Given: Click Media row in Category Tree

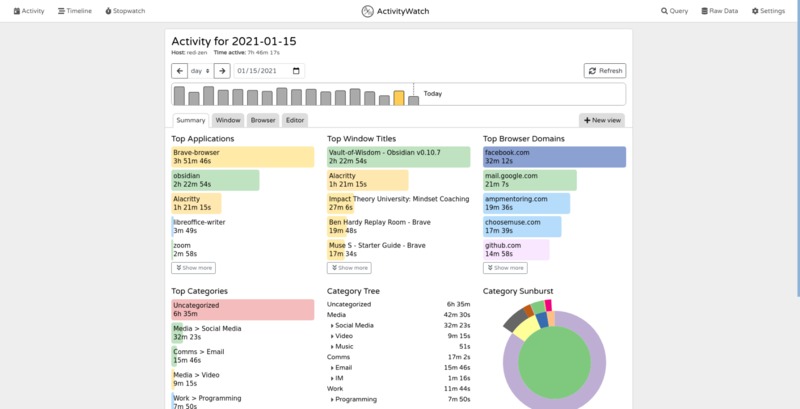Looking at the screenshot, I should (x=398, y=315).
